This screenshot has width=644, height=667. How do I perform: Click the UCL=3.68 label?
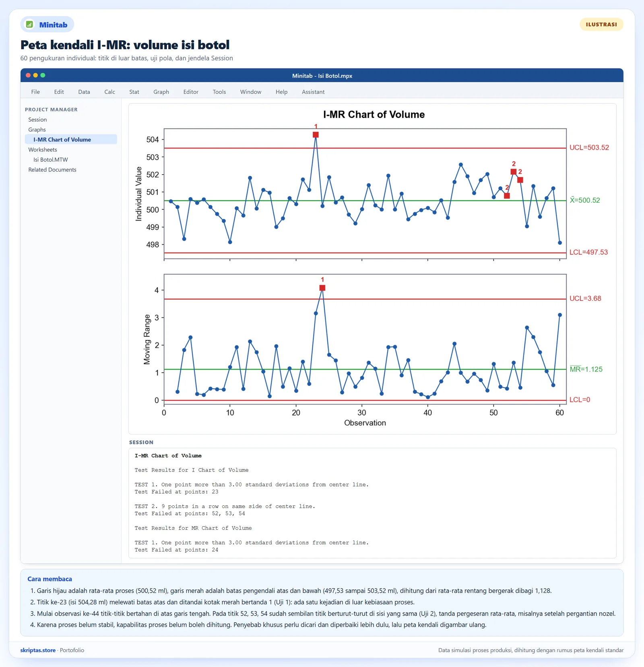click(585, 299)
